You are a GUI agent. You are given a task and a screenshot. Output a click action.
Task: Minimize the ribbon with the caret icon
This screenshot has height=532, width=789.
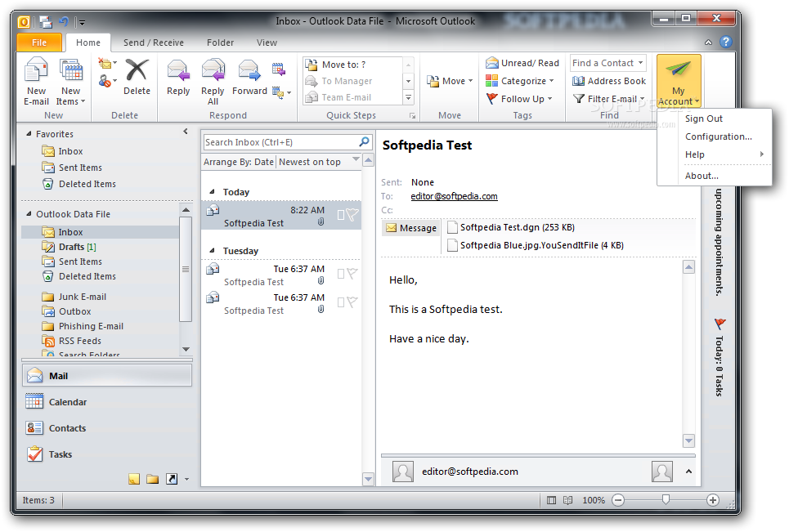tap(708, 42)
